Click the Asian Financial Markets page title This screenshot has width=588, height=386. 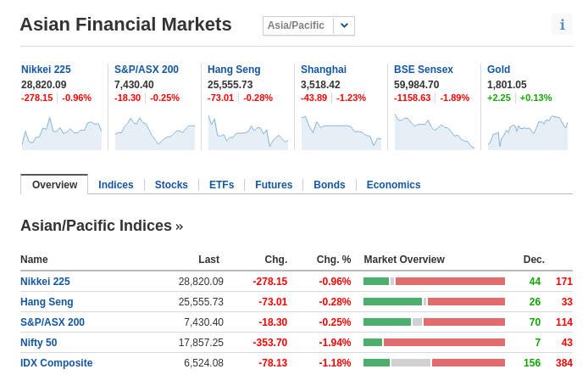[126, 25]
